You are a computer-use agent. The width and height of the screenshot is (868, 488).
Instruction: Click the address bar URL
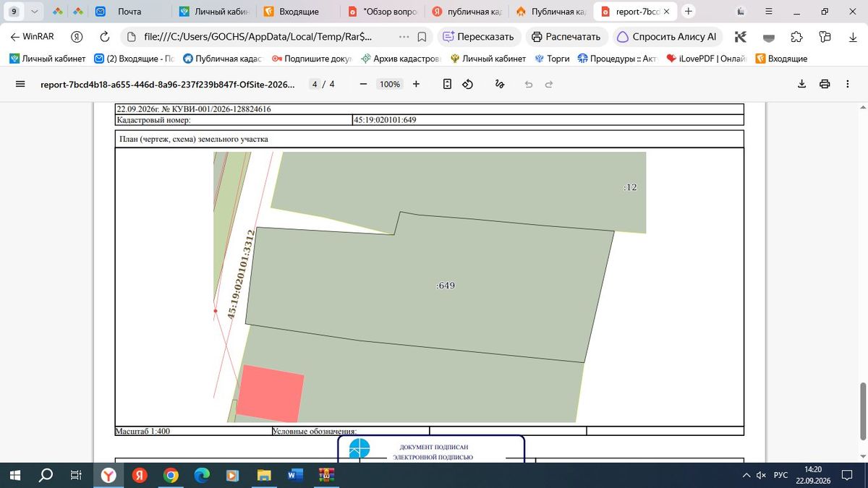point(258,37)
